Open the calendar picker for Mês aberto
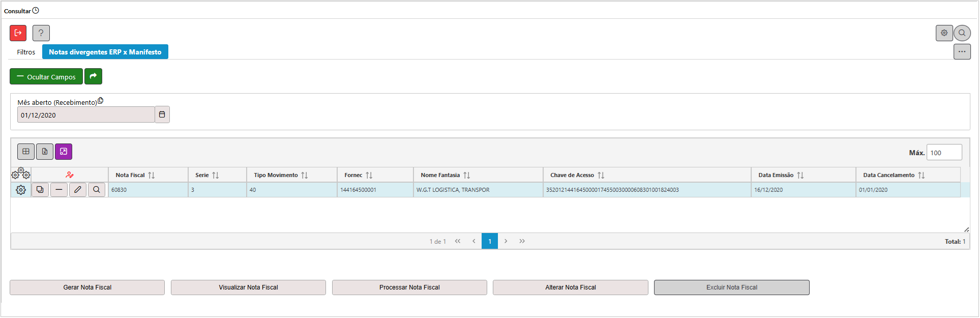 pyautogui.click(x=162, y=114)
